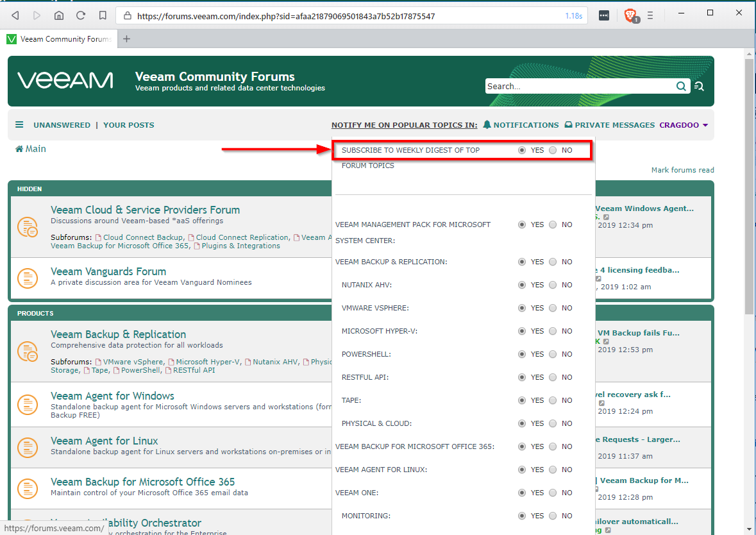Click the Private Messages inbox icon
The width and height of the screenshot is (756, 535).
(569, 125)
